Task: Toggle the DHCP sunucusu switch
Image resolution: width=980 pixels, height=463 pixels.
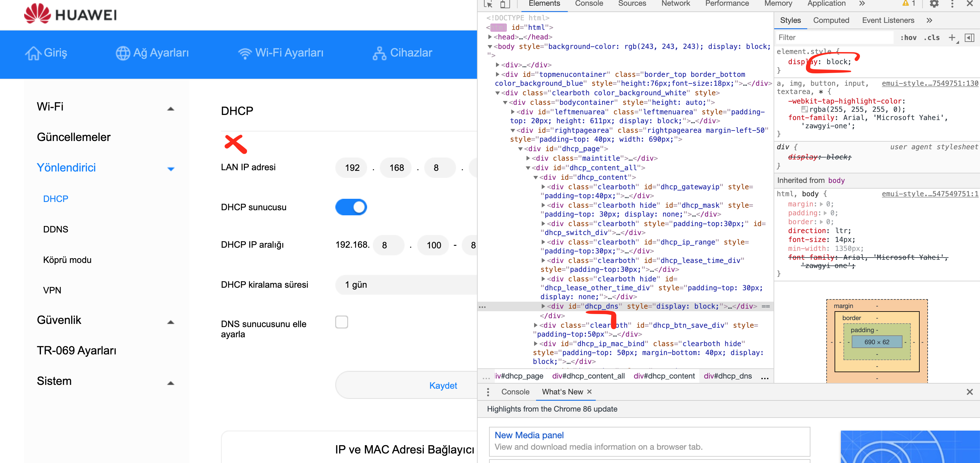Action: click(x=351, y=207)
